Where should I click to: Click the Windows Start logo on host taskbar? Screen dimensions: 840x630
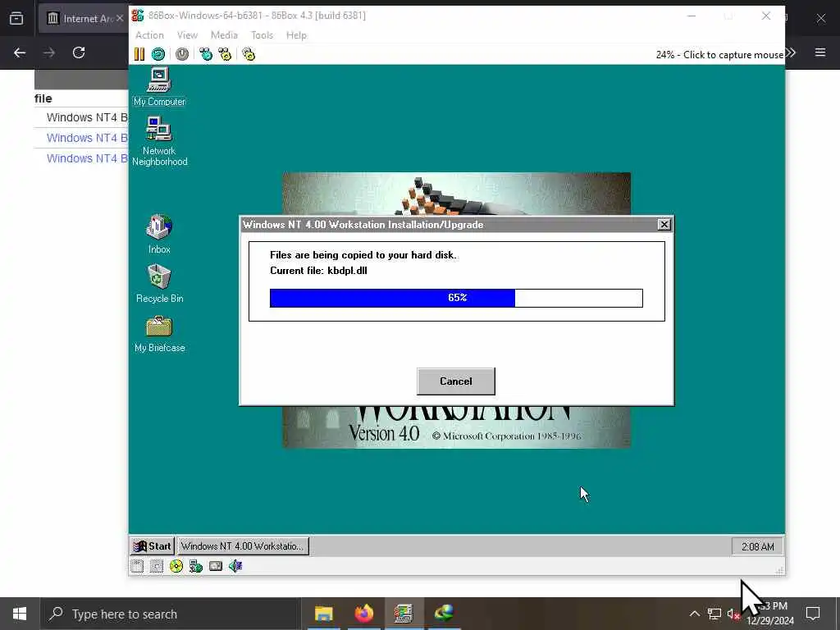(x=20, y=614)
